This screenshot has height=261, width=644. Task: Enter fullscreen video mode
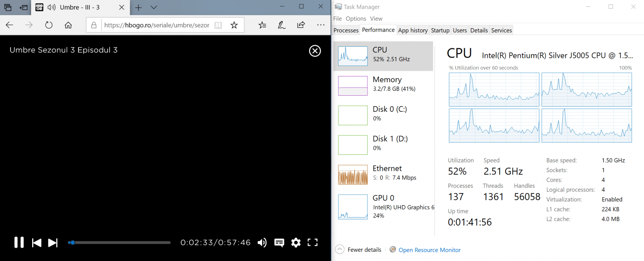click(x=313, y=243)
